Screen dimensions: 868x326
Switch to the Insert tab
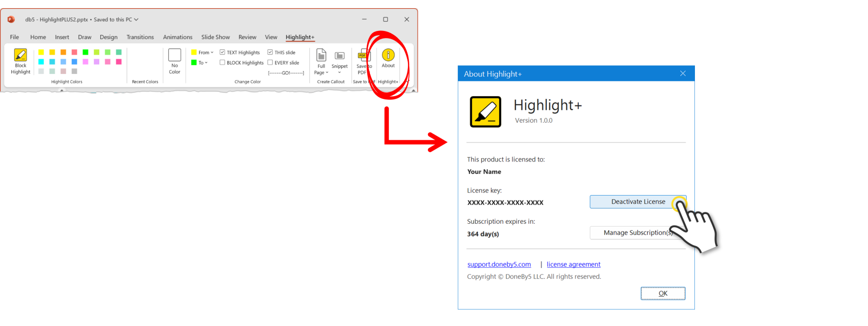coord(62,37)
